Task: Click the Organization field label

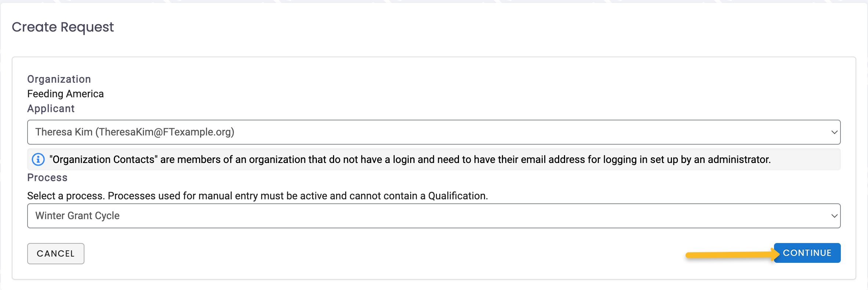Action: (59, 79)
